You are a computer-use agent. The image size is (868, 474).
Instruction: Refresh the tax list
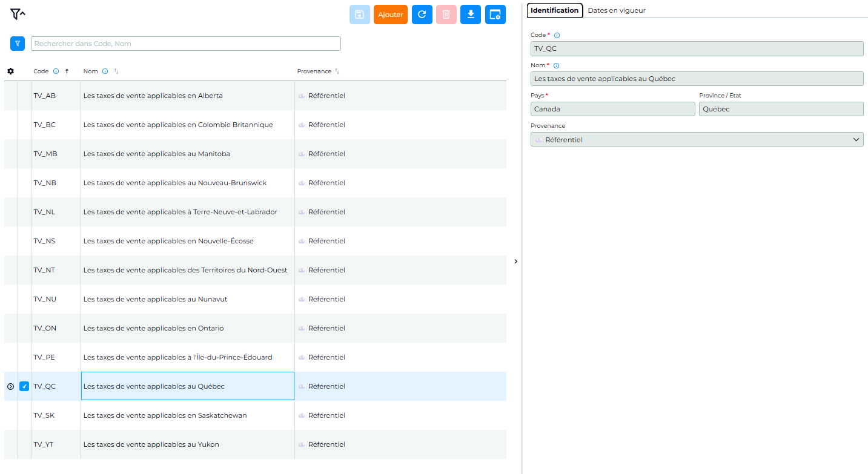pos(422,15)
